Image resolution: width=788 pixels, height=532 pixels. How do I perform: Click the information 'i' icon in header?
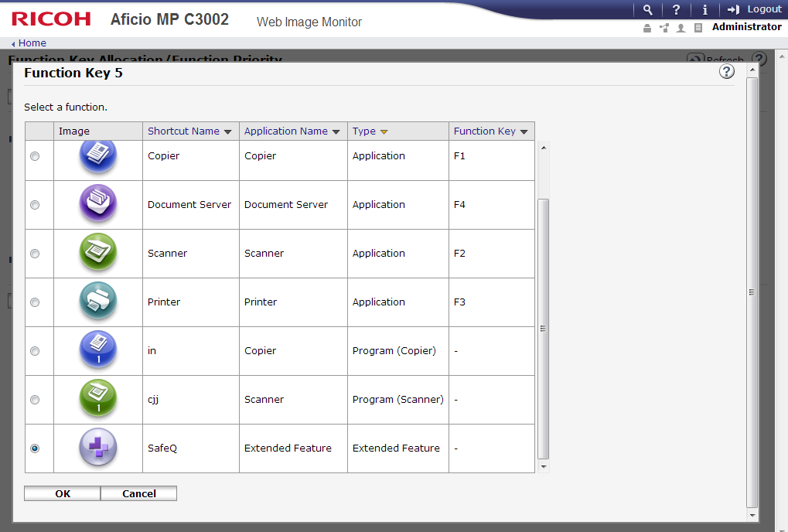click(704, 9)
